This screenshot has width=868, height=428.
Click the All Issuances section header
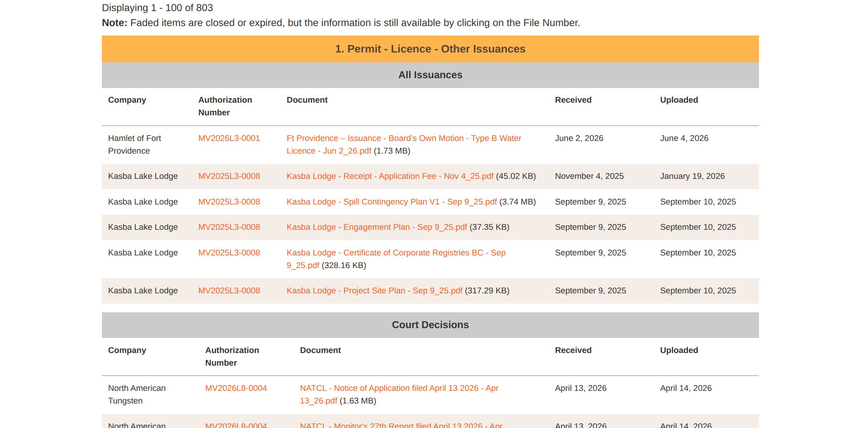click(430, 75)
